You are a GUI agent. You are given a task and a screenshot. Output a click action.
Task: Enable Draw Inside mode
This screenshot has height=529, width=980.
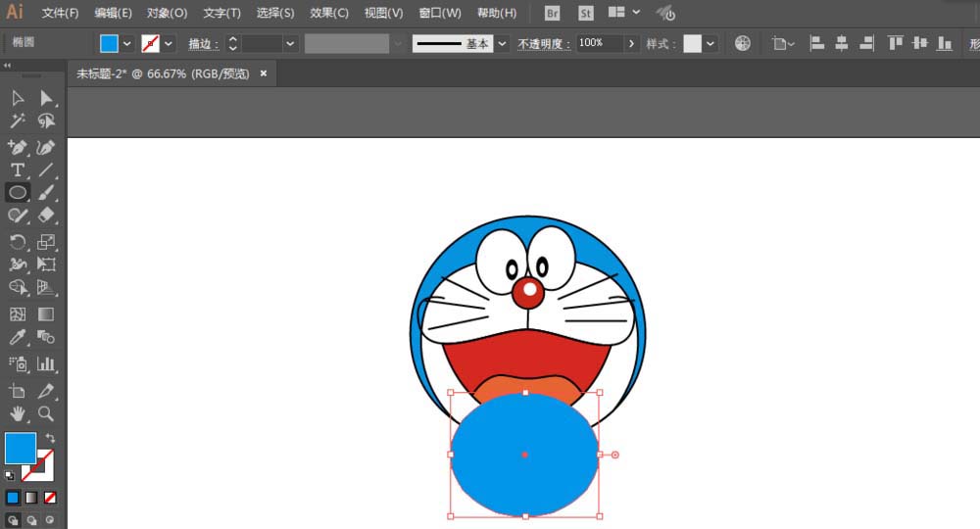coord(50,519)
